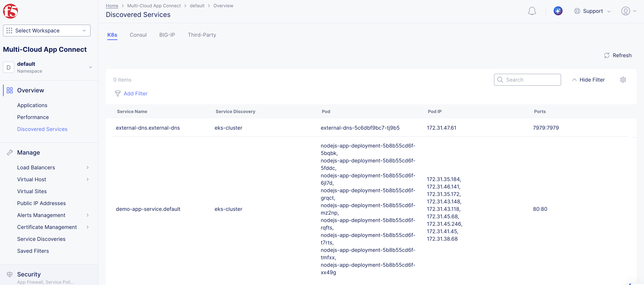Collapse filters with Hide Filter
This screenshot has width=644, height=285.
[588, 80]
